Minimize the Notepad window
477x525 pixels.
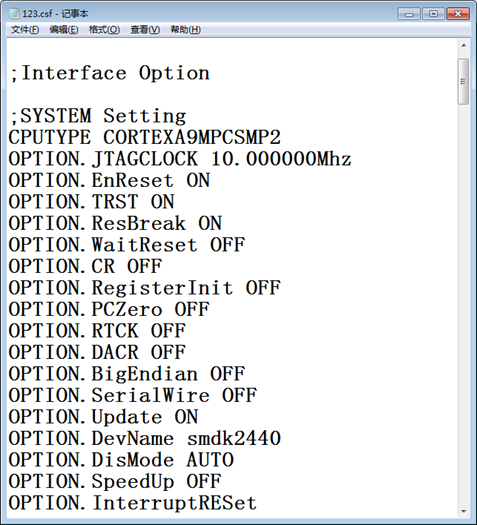[x=409, y=14]
